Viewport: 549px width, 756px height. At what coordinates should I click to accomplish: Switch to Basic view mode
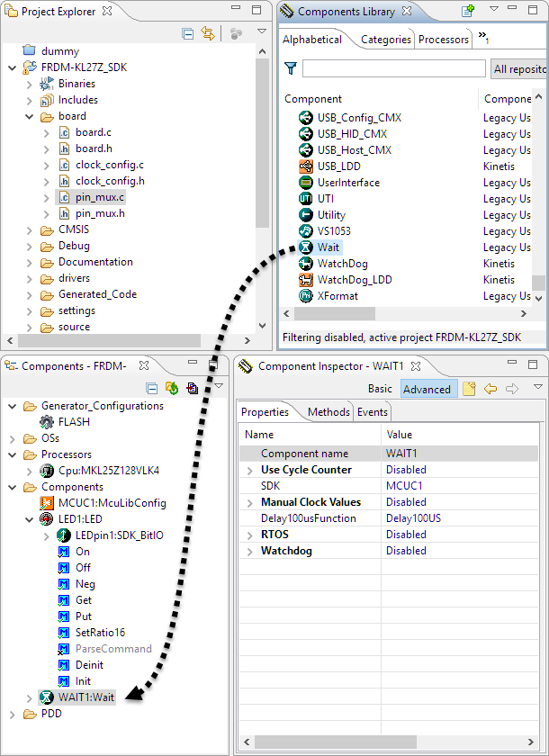click(x=380, y=389)
